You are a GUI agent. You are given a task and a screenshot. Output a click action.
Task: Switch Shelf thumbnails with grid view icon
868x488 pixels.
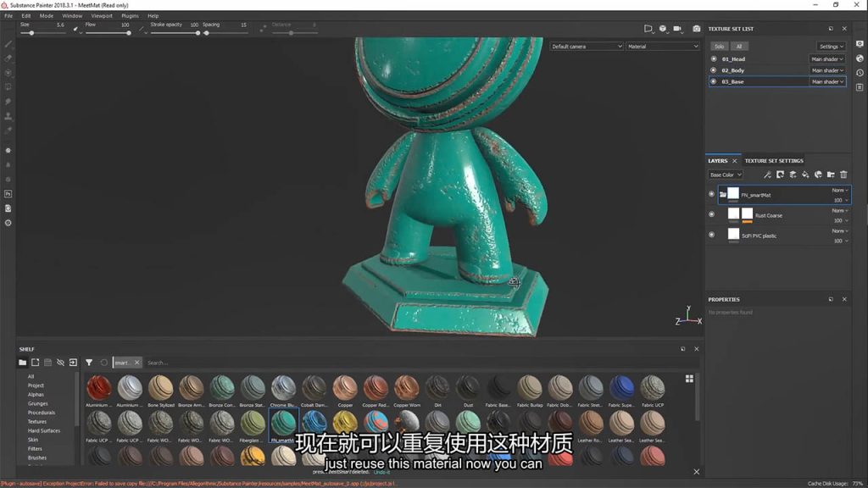coord(689,379)
